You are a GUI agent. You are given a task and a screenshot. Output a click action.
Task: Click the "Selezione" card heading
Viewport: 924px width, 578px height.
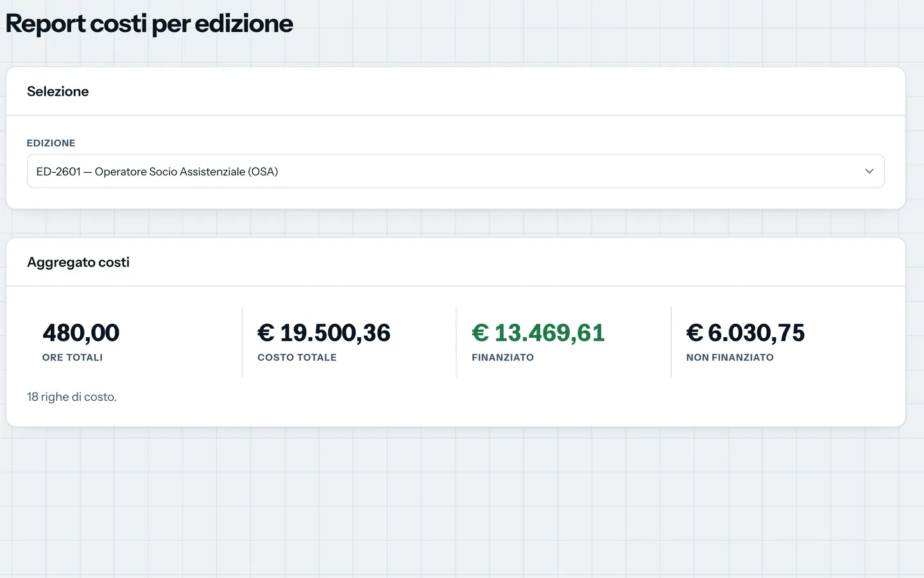[x=58, y=91]
